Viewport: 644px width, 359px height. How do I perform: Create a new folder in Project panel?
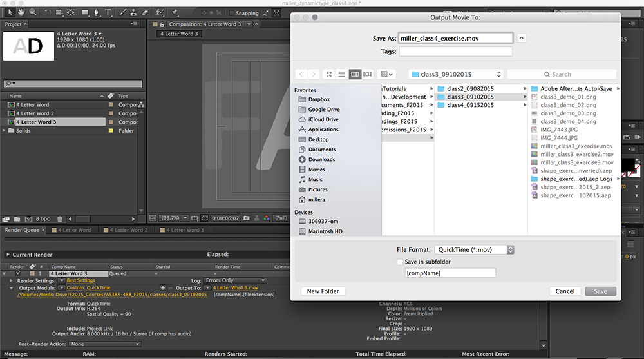17,218
